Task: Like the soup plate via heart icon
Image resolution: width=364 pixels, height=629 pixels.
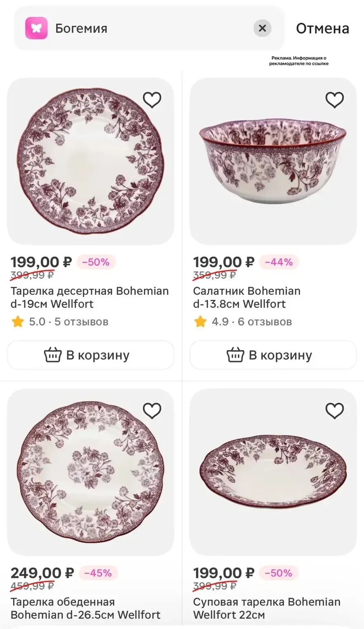Action: [x=334, y=411]
